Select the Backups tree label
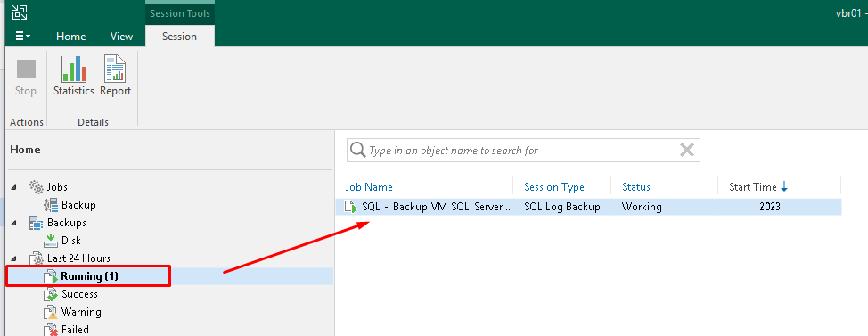The height and width of the screenshot is (336, 868). (x=67, y=223)
